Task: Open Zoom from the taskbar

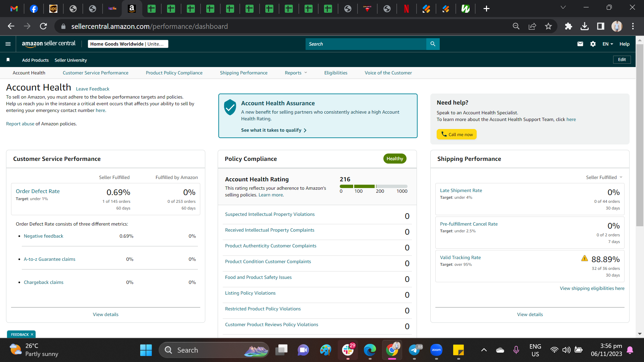Action: click(436, 350)
